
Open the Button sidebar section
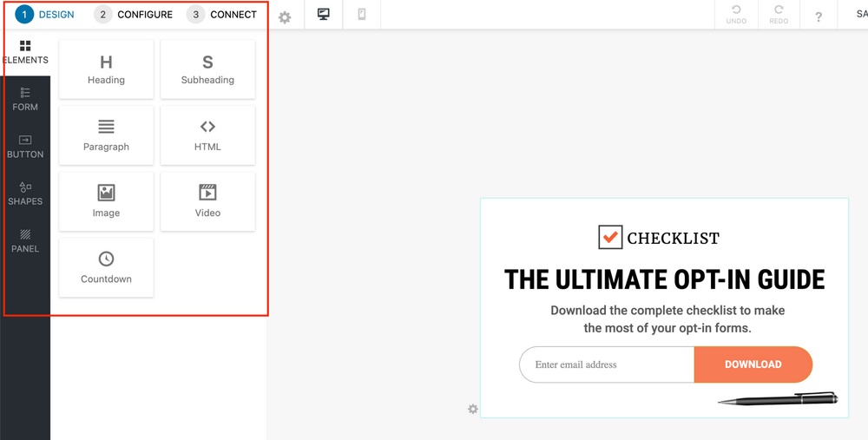coord(25,147)
